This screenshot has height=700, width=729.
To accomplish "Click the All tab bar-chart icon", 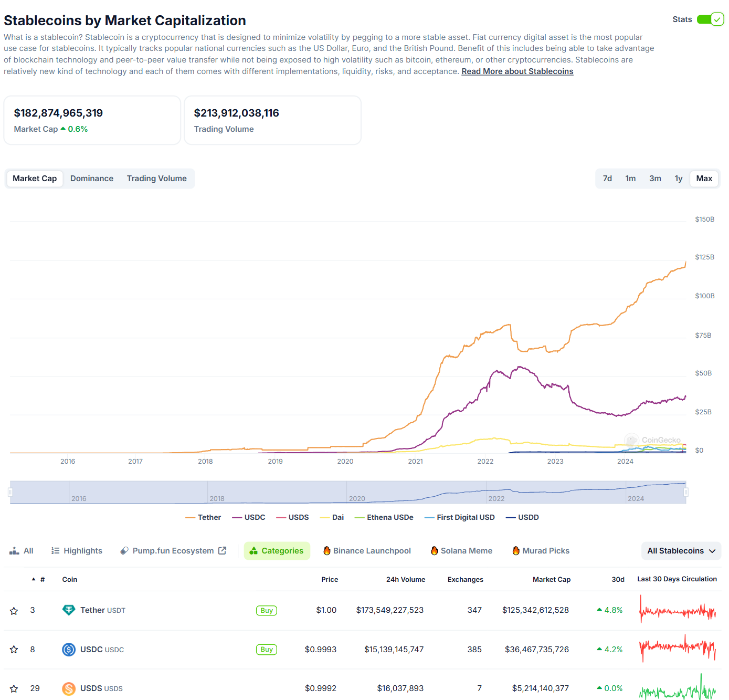I will pos(14,550).
